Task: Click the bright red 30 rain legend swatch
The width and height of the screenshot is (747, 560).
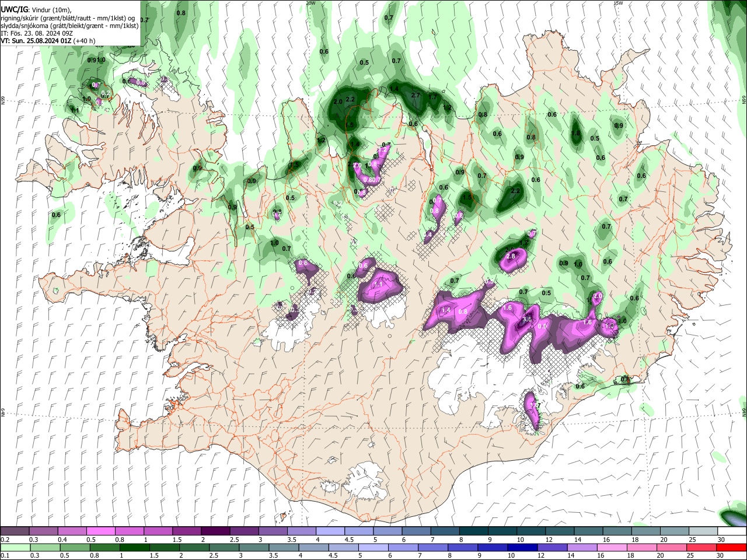Action: (x=732, y=547)
